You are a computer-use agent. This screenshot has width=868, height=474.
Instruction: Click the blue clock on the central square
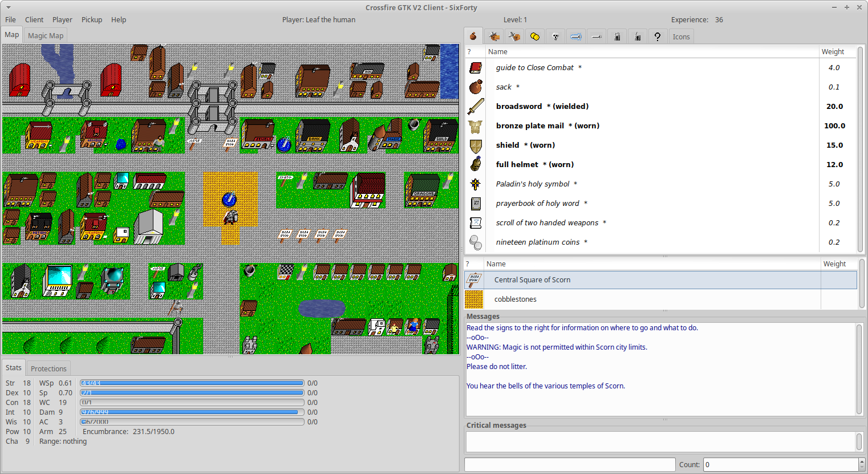pos(229,199)
